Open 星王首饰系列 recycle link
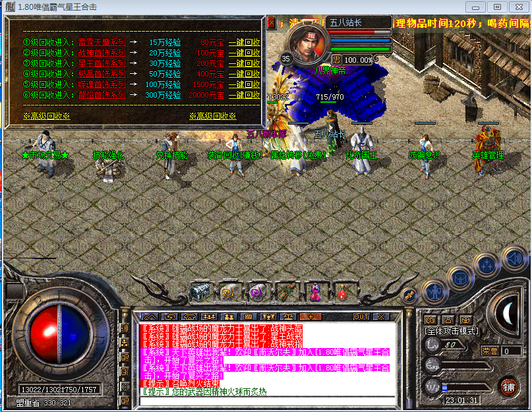Image resolution: width=532 pixels, height=412 pixels. 102,63
